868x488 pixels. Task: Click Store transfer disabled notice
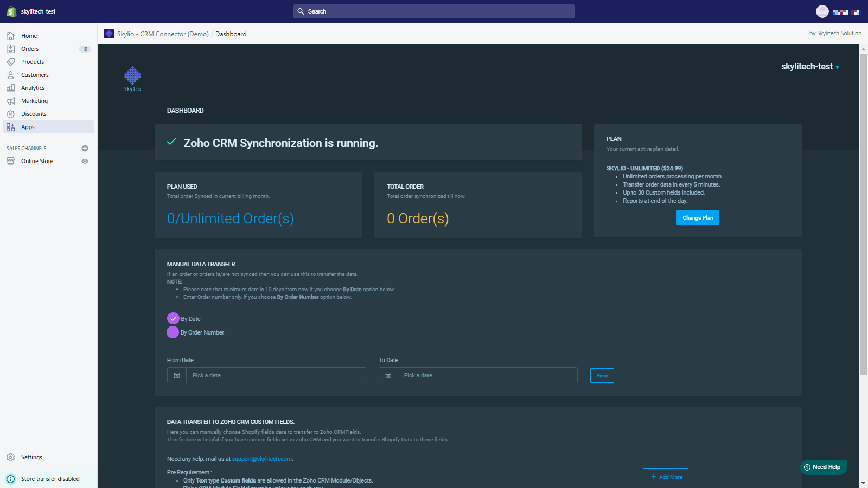click(50, 479)
